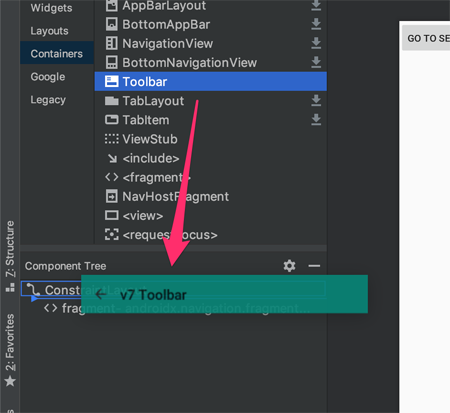Viewport: 450px width, 413px height.
Task: Minimize the Component Tree panel
Action: coord(314,266)
